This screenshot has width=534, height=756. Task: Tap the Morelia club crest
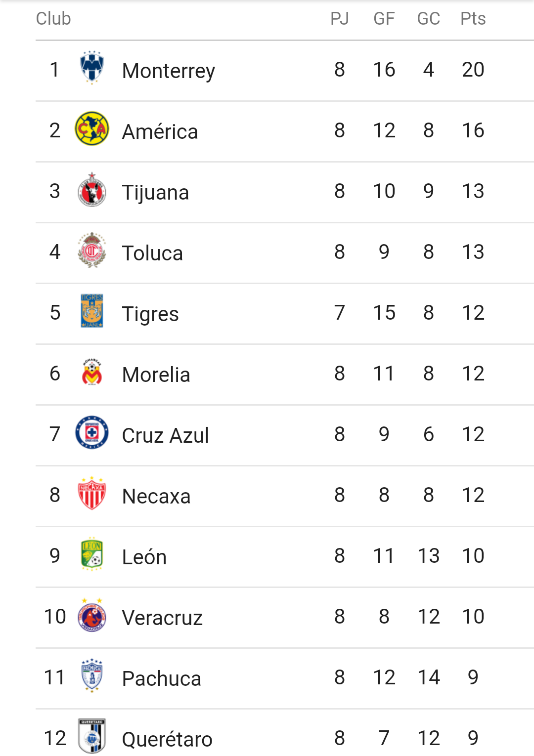point(92,372)
